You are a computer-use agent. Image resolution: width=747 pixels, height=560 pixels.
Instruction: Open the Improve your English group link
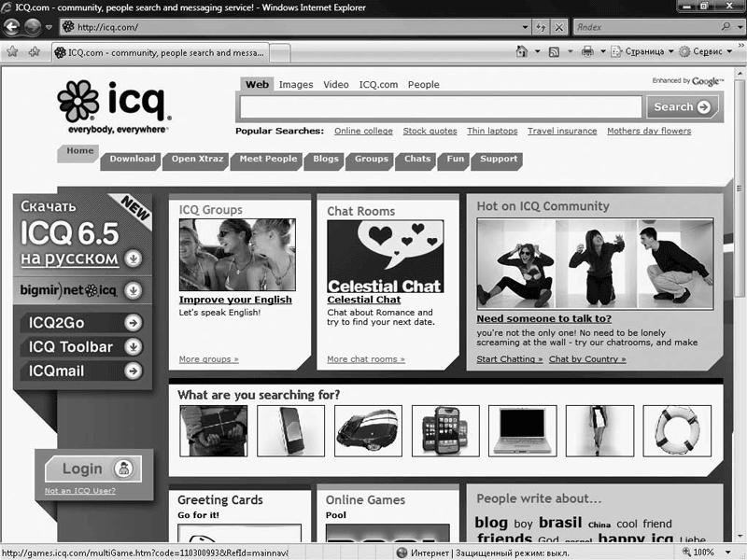coord(235,300)
